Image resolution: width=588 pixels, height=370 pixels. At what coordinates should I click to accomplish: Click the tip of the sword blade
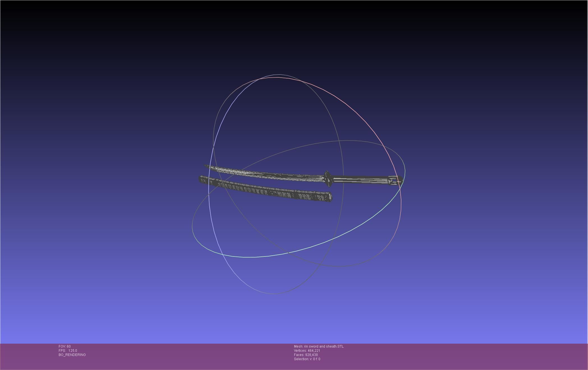pos(206,166)
